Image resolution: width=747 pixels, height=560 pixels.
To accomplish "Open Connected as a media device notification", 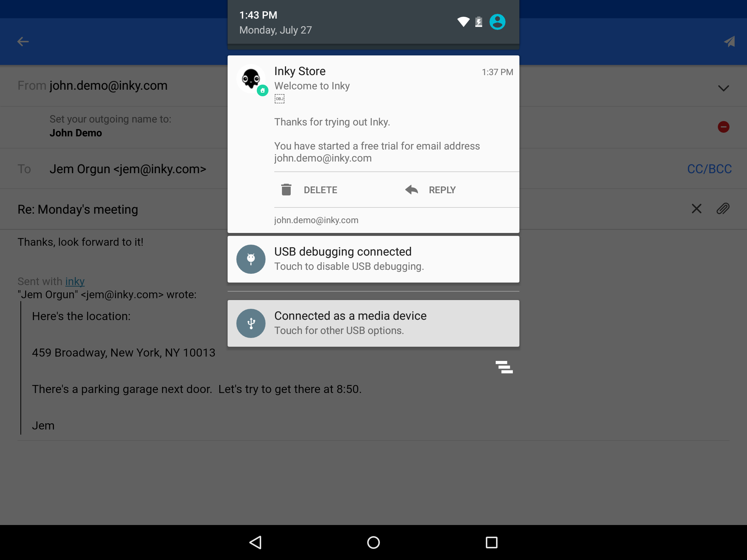I will 373,323.
